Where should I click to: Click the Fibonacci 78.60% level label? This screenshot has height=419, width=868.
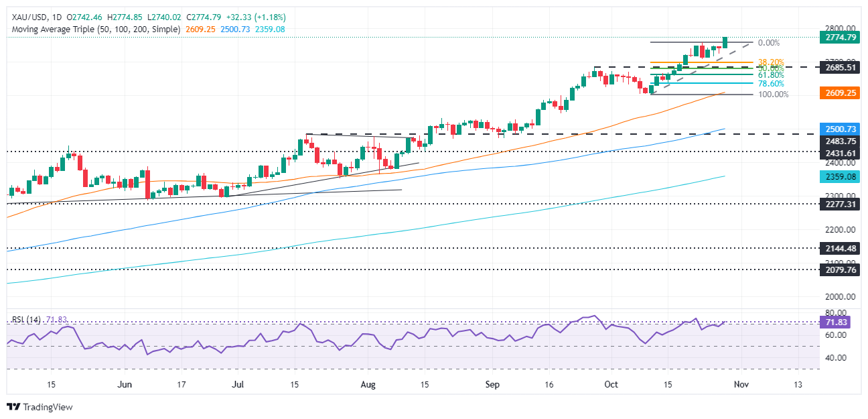770,83
